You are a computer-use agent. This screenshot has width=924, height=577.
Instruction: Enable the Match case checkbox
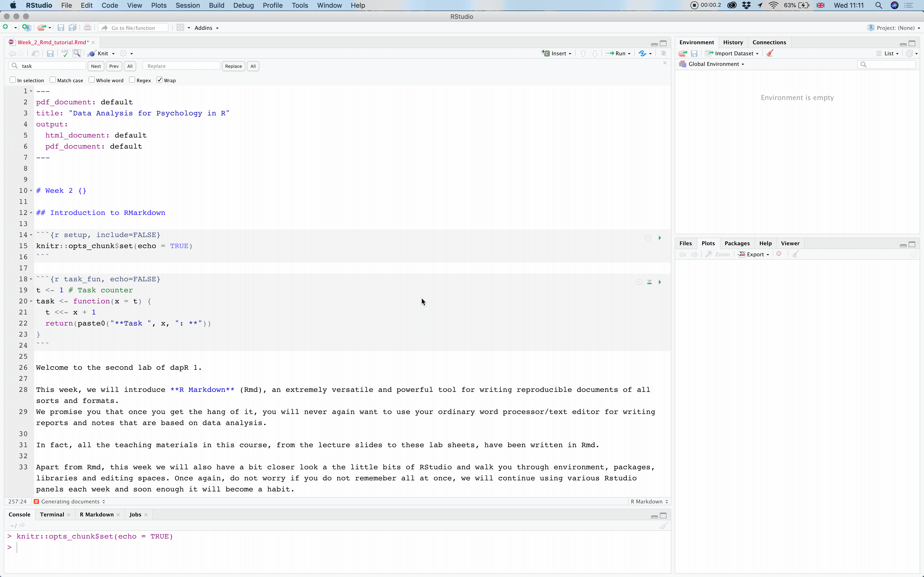(53, 80)
